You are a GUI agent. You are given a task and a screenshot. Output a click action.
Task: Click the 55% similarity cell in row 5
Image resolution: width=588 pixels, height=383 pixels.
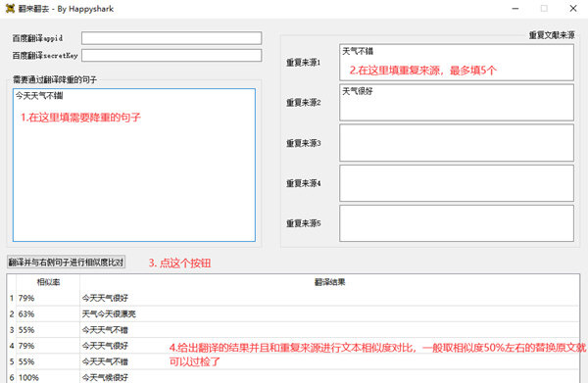[48, 362]
